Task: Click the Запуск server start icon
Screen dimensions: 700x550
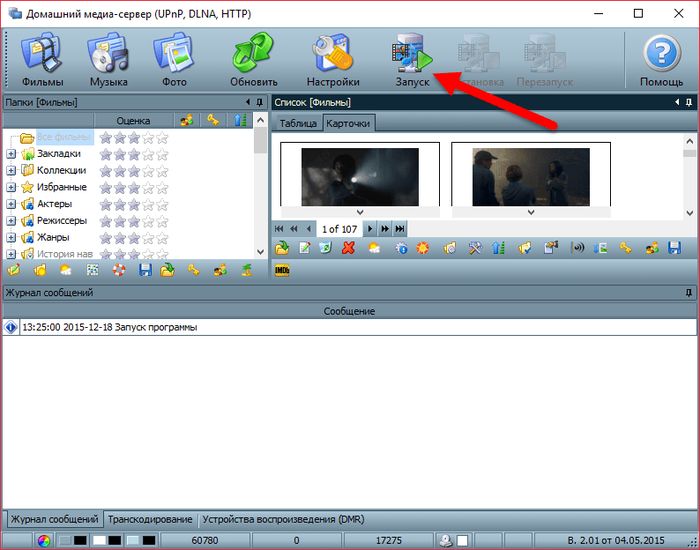Action: [x=412, y=59]
